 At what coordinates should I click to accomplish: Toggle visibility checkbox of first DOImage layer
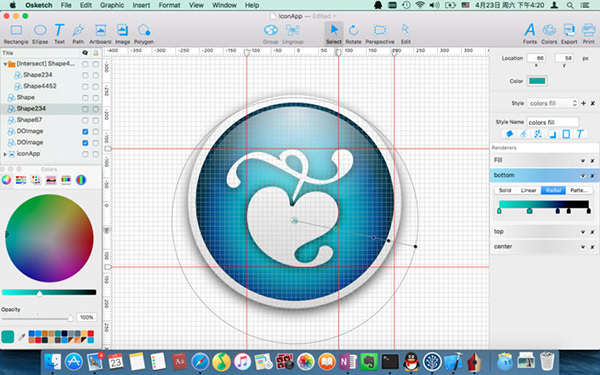(85, 131)
